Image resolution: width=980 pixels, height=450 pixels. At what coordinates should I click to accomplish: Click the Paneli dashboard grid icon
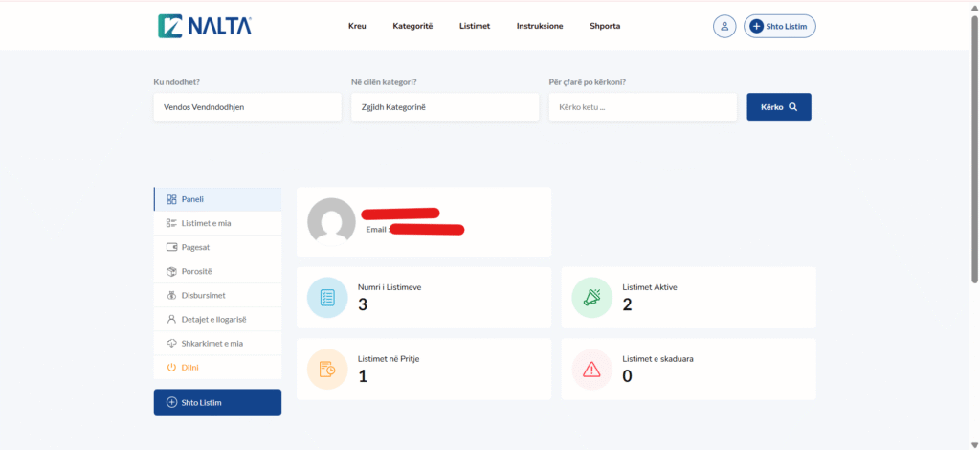pos(171,199)
